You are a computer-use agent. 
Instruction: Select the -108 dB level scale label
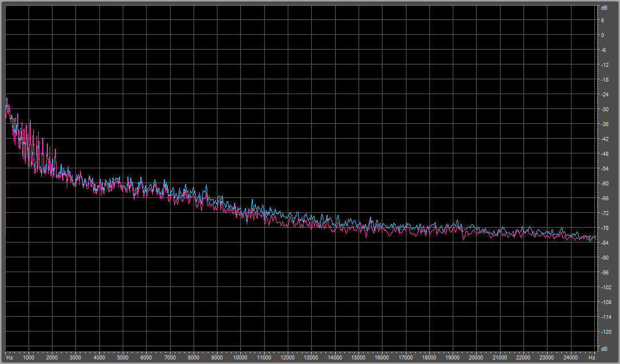pyautogui.click(x=606, y=302)
